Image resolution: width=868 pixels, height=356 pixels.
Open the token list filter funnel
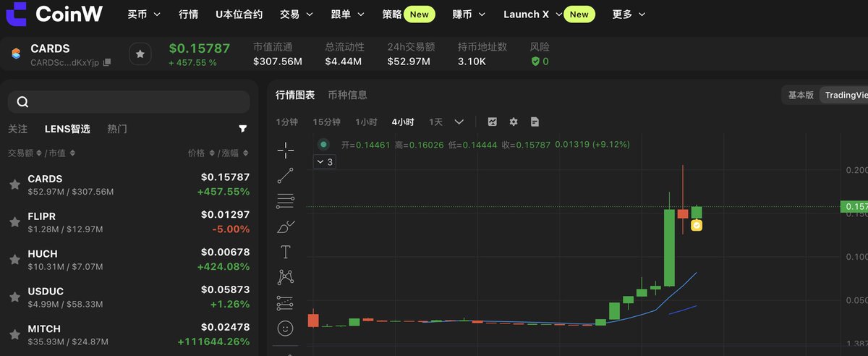(243, 129)
